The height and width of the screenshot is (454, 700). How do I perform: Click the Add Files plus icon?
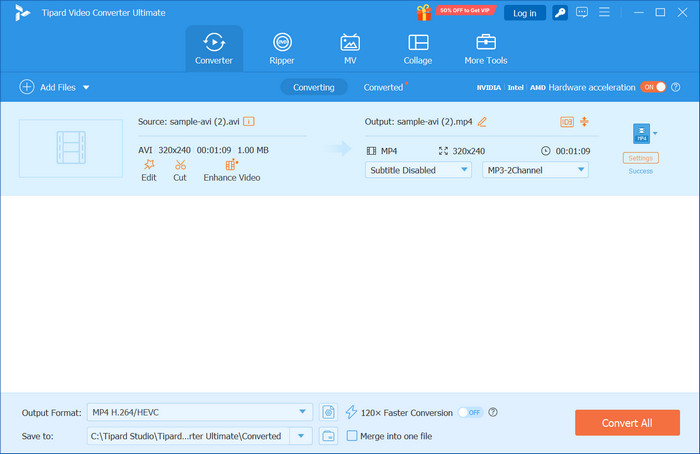[x=27, y=87]
